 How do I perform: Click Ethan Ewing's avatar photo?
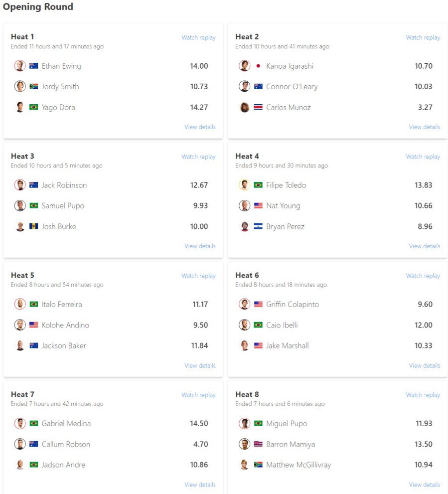click(x=20, y=66)
